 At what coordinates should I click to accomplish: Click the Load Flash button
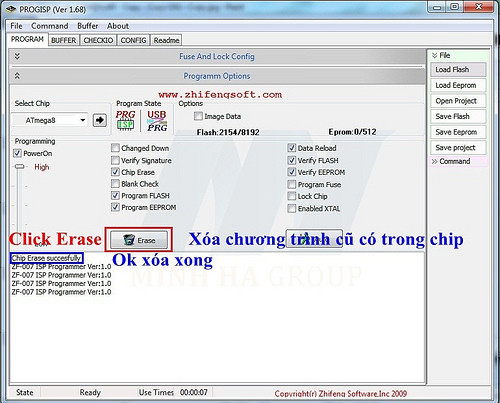(458, 70)
